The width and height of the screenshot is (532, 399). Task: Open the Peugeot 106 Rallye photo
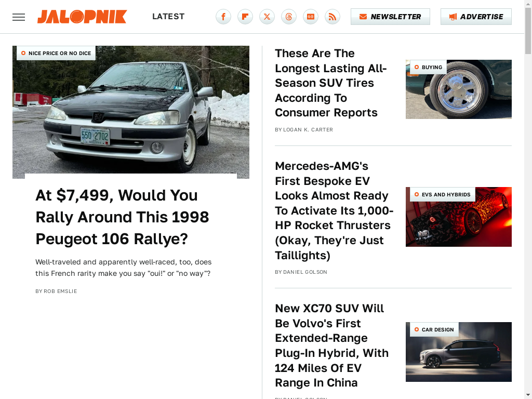coord(131,112)
